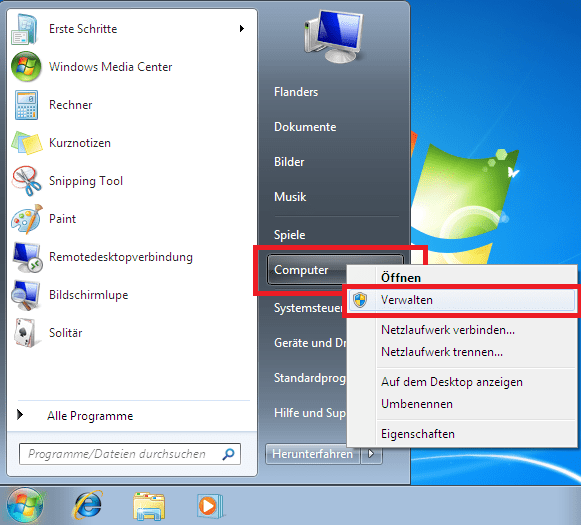
Task: Click the shield icon beside Verwalten
Action: point(360,300)
